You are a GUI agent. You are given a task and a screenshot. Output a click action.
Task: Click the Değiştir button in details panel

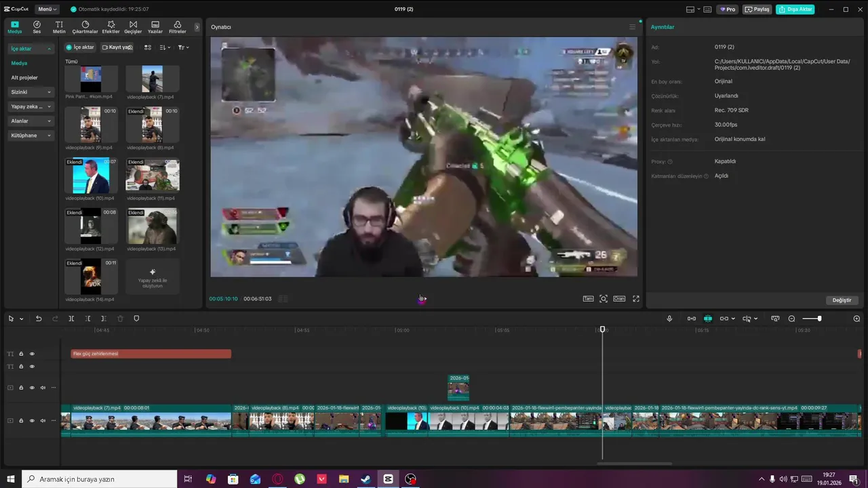[842, 300]
